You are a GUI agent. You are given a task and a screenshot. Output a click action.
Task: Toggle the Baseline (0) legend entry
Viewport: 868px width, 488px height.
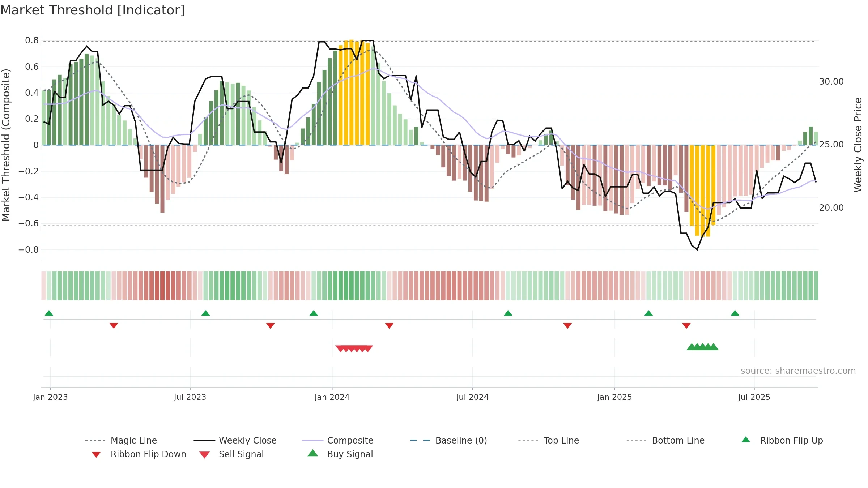(x=448, y=440)
